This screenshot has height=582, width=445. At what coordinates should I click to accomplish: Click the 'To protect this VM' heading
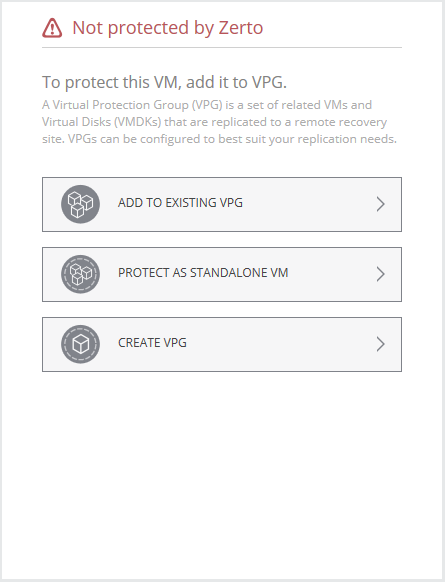[x=164, y=82]
